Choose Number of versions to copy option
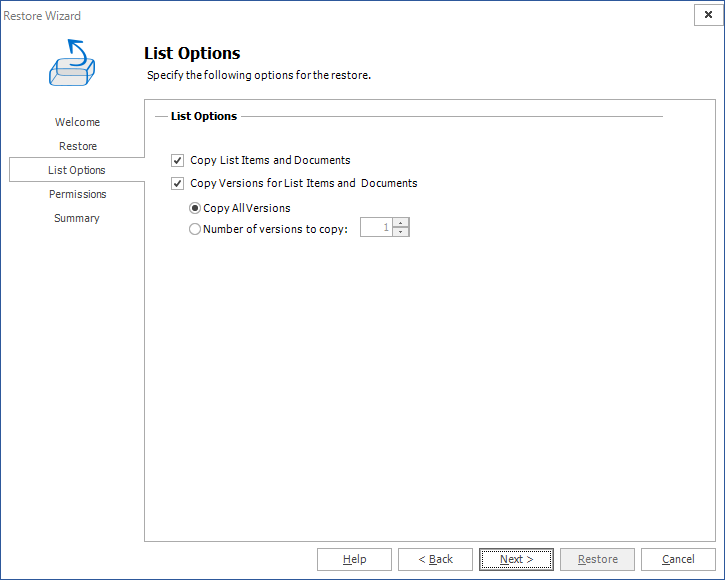Image resolution: width=725 pixels, height=580 pixels. coord(195,229)
